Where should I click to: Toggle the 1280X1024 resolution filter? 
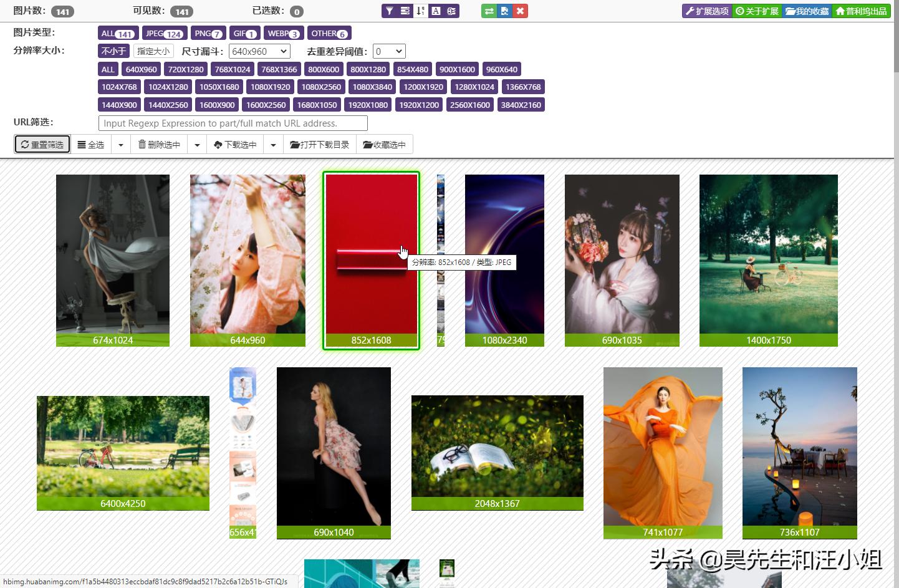tap(474, 87)
